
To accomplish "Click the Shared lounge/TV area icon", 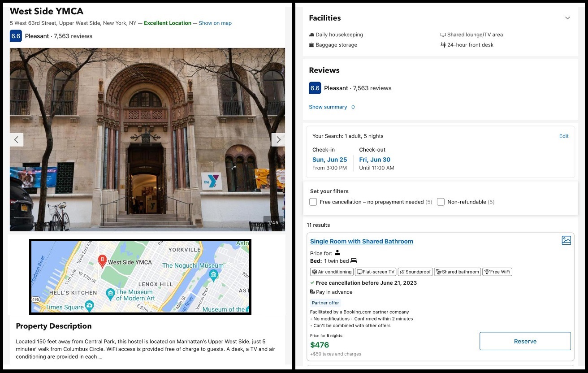I will pos(443,35).
